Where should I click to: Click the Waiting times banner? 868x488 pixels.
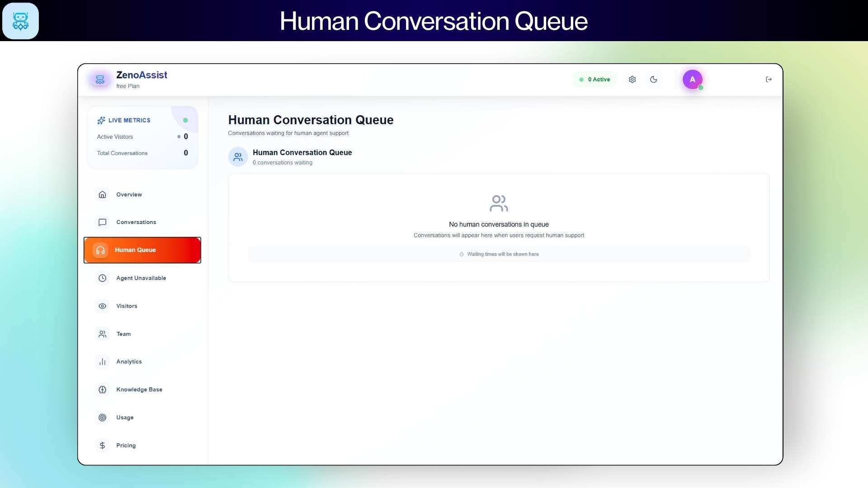click(x=499, y=254)
